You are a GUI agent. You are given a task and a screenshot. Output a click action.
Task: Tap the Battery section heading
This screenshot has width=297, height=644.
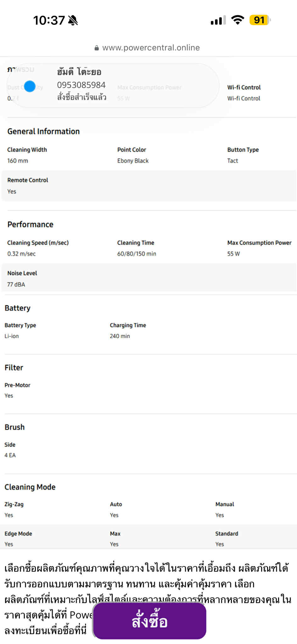18,308
